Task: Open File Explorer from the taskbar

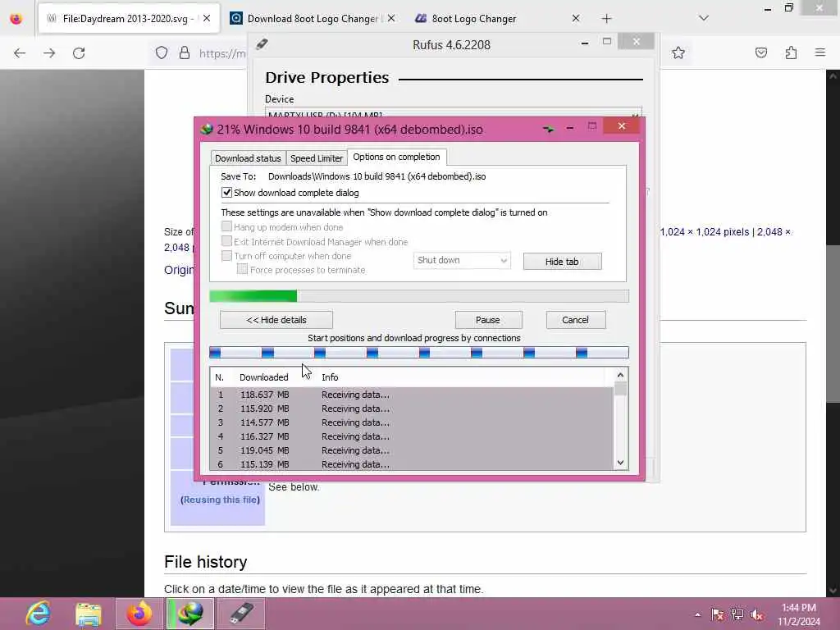Action: click(89, 614)
